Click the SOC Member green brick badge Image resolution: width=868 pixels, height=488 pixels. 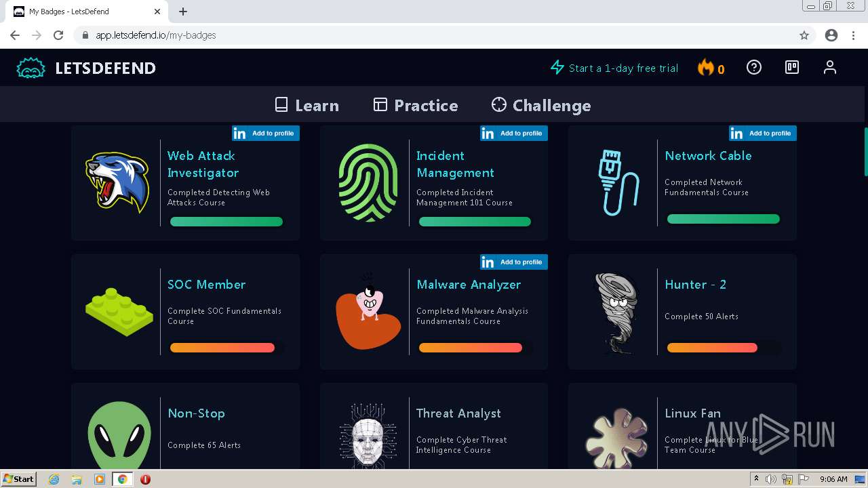119,312
